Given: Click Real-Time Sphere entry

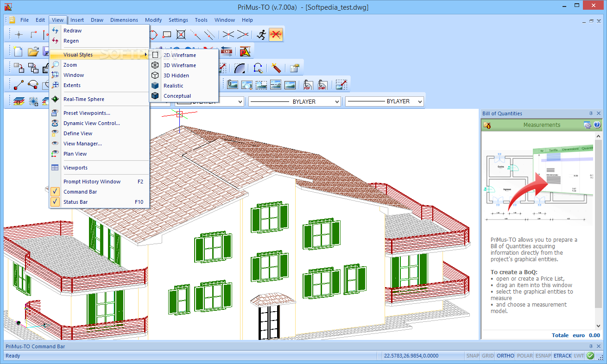Looking at the screenshot, I should tap(100, 99).
